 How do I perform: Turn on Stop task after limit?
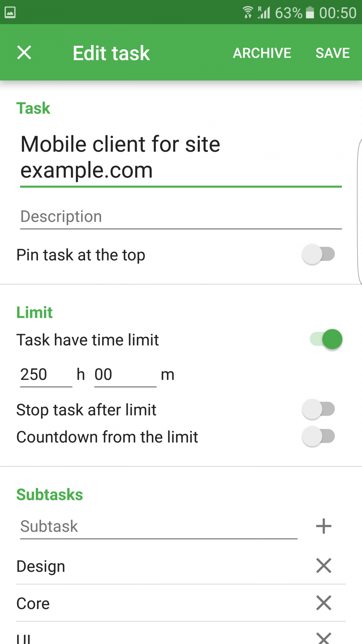point(318,410)
